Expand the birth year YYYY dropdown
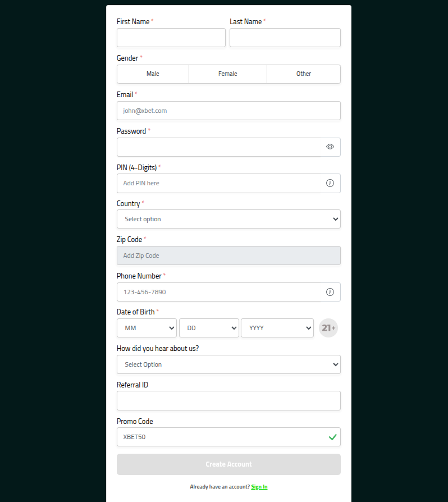The width and height of the screenshot is (448, 502). point(277,328)
